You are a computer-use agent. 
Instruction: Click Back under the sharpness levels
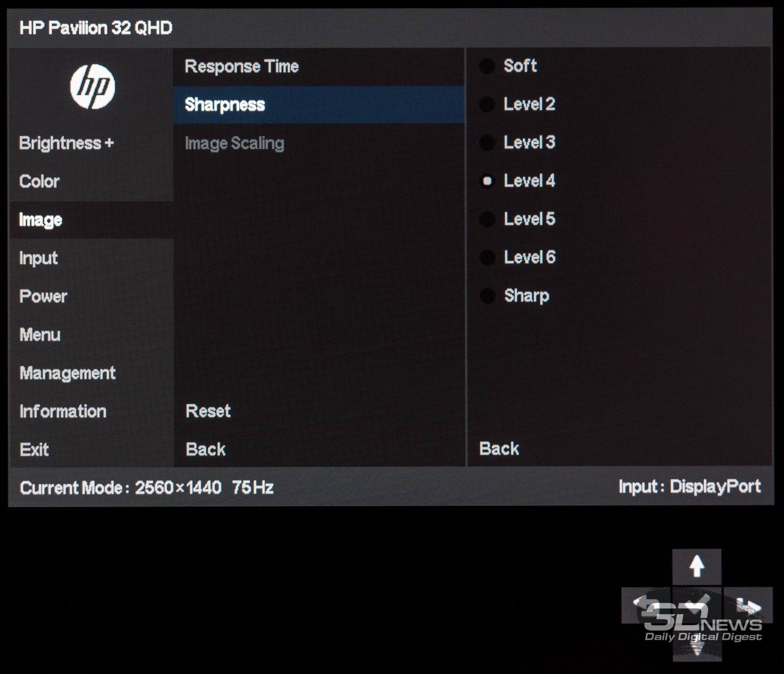[499, 449]
